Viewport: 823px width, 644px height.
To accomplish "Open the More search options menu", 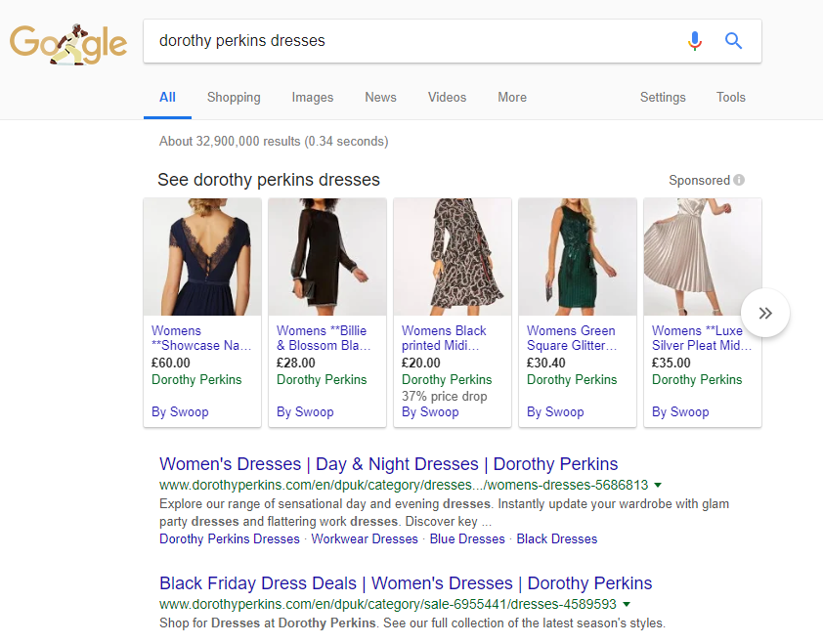I will click(511, 98).
